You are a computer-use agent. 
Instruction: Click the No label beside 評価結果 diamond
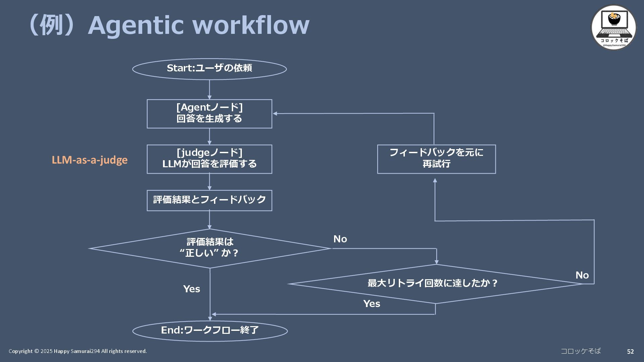tap(340, 239)
